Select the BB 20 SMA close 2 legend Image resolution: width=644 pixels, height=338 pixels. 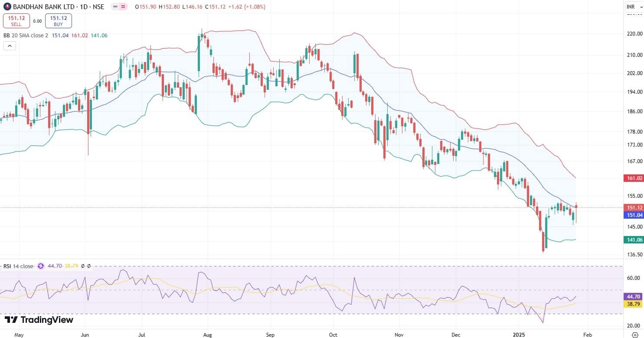pyautogui.click(x=26, y=35)
